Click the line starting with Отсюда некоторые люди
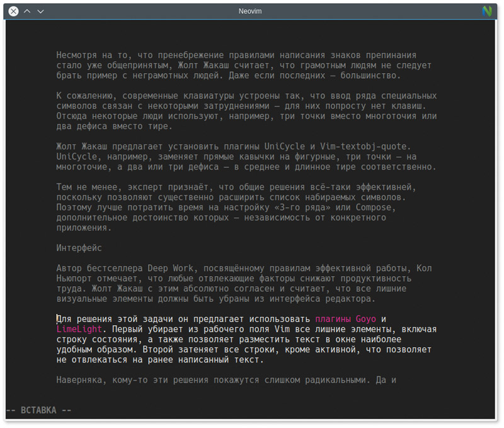 [x=246, y=116]
